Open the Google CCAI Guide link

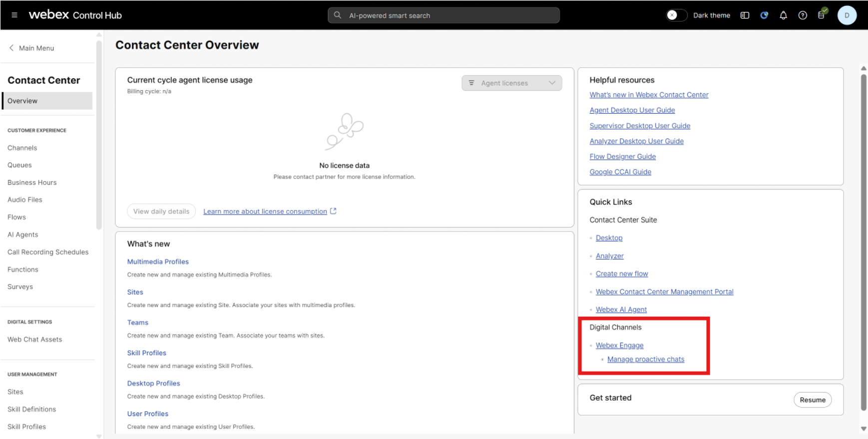[620, 172]
